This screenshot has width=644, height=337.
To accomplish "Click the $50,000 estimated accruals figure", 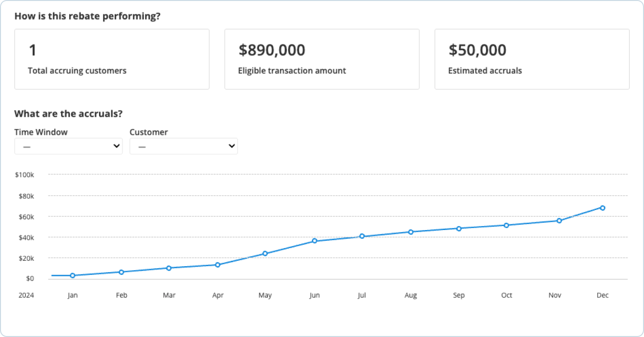I will point(477,50).
